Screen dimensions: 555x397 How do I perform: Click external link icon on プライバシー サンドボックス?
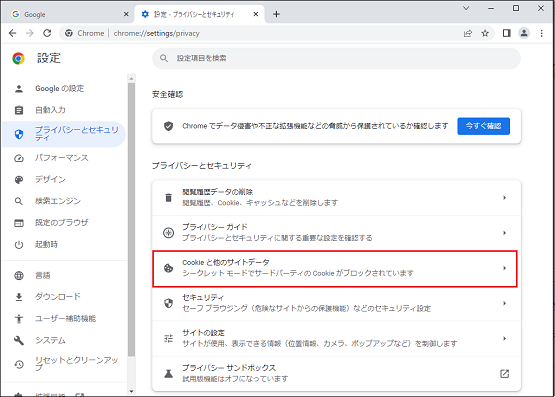(x=504, y=374)
